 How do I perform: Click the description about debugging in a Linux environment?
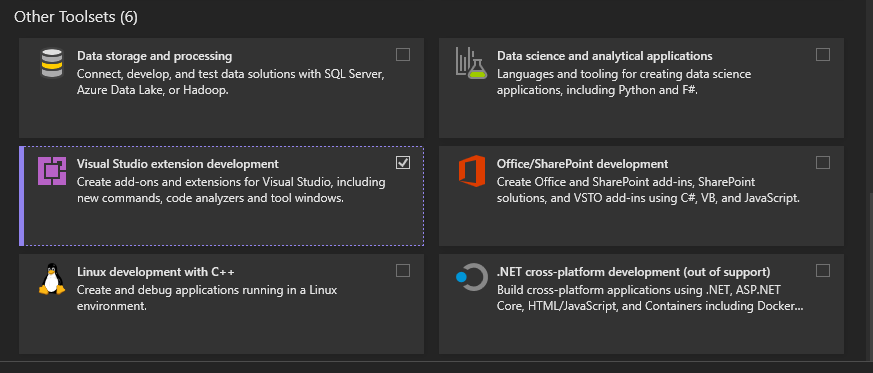(x=207, y=298)
